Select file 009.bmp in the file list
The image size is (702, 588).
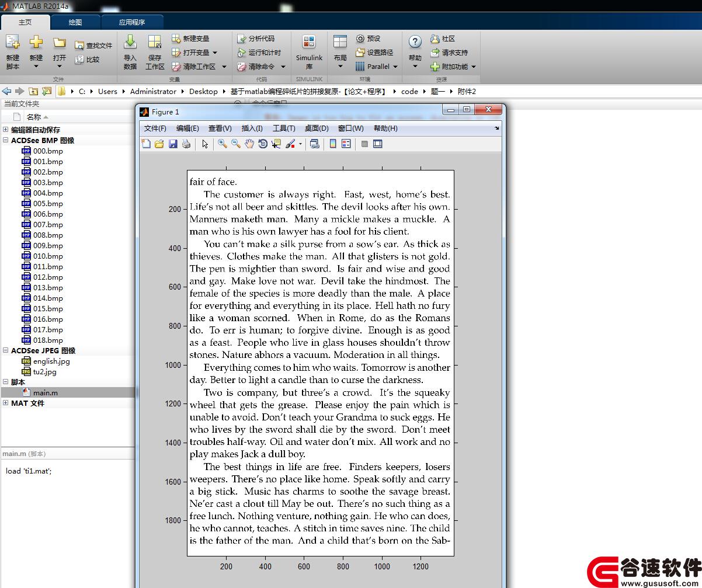pyautogui.click(x=42, y=245)
